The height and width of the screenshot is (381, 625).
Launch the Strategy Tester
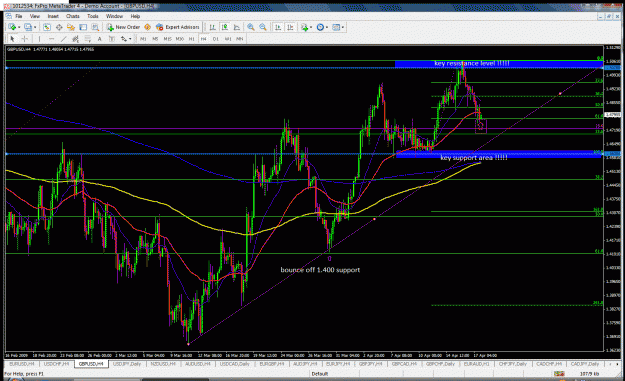[95, 27]
